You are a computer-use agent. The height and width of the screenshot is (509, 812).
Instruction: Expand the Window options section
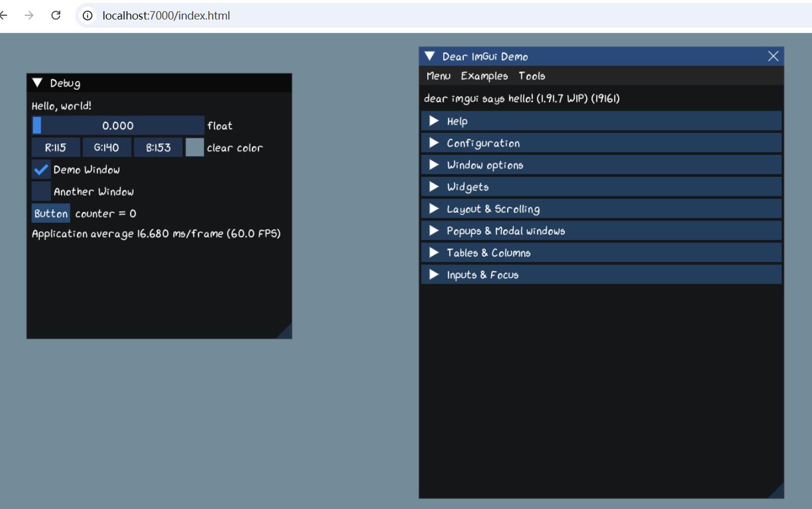(x=602, y=165)
